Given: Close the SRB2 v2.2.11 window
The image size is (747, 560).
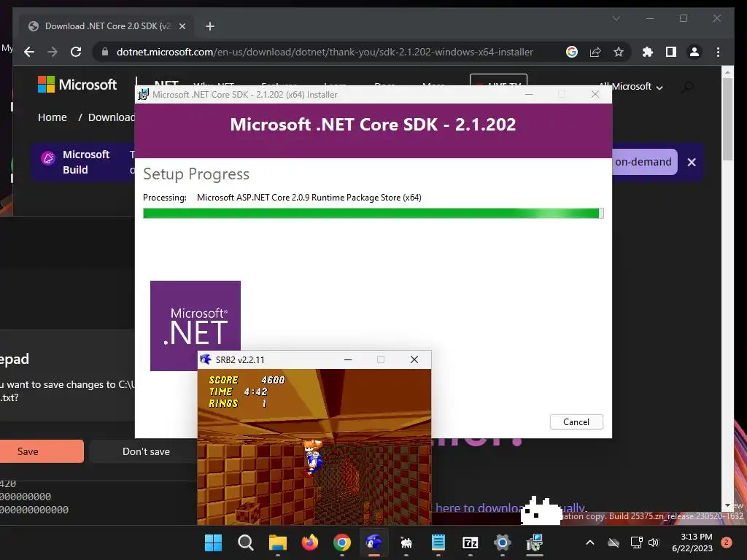Looking at the screenshot, I should point(414,359).
